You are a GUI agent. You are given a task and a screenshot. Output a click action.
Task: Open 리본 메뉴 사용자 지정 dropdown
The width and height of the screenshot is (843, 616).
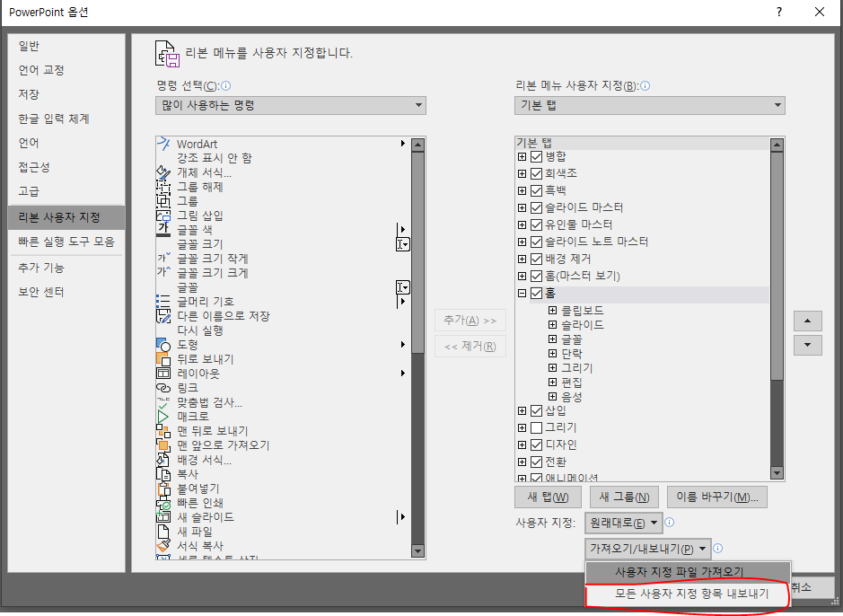[x=649, y=105]
